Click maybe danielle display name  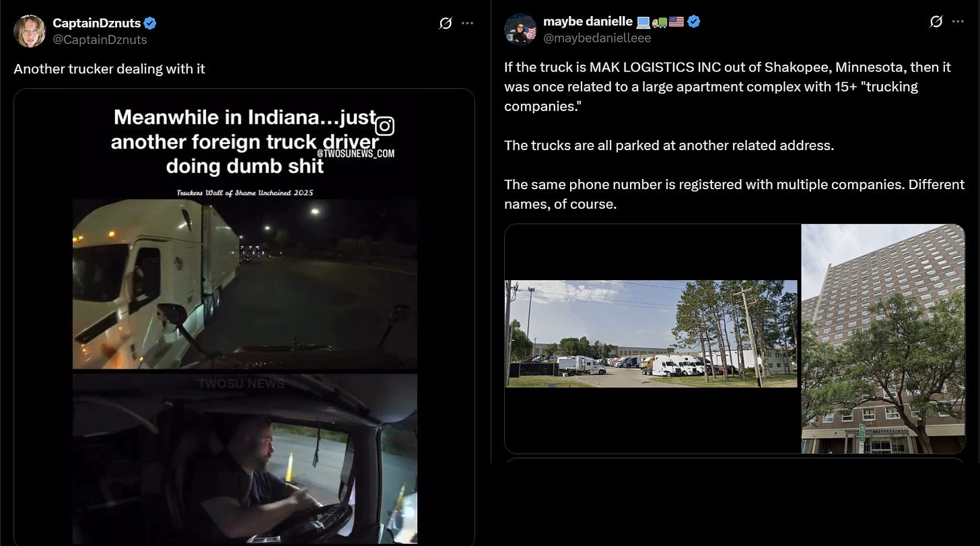coord(588,22)
